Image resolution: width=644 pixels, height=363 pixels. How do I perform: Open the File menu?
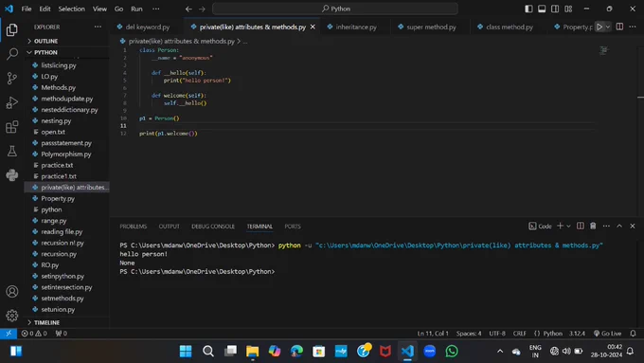(27, 9)
